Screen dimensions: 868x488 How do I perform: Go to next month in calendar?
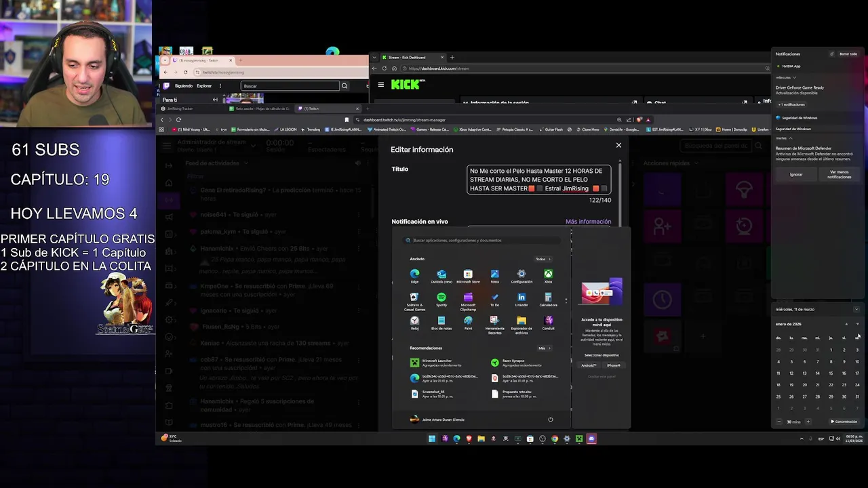tap(857, 324)
